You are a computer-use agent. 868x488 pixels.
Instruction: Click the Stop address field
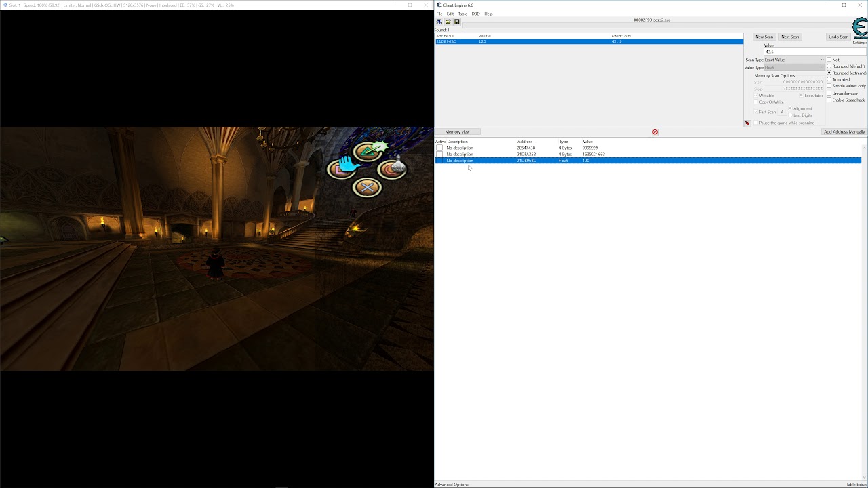point(793,89)
